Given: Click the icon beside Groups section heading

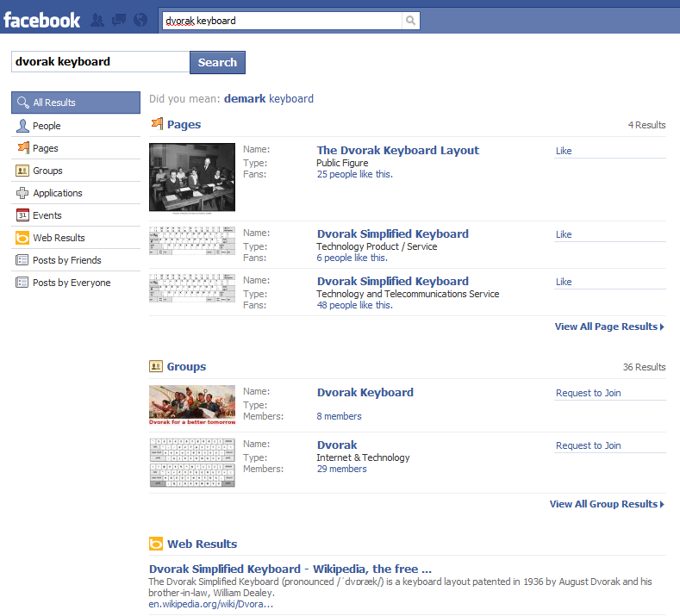Looking at the screenshot, I should [x=156, y=366].
